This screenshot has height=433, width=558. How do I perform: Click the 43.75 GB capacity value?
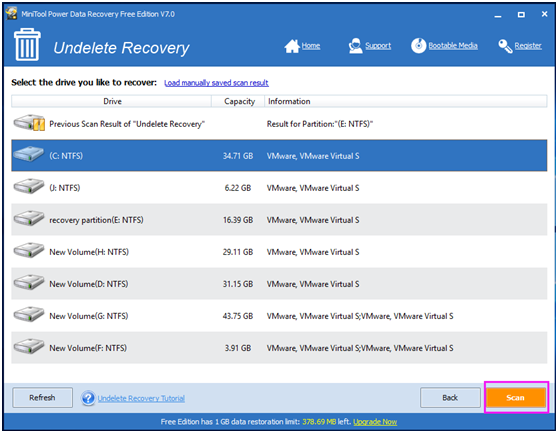(238, 316)
